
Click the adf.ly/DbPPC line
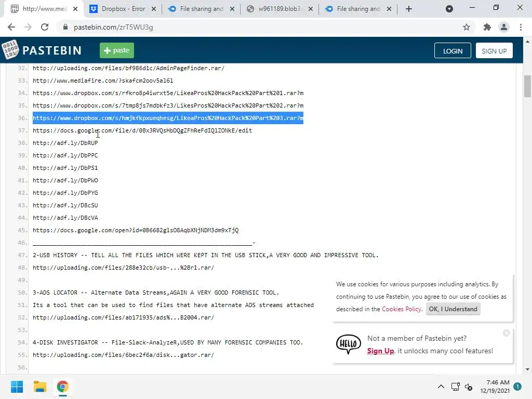(65, 155)
